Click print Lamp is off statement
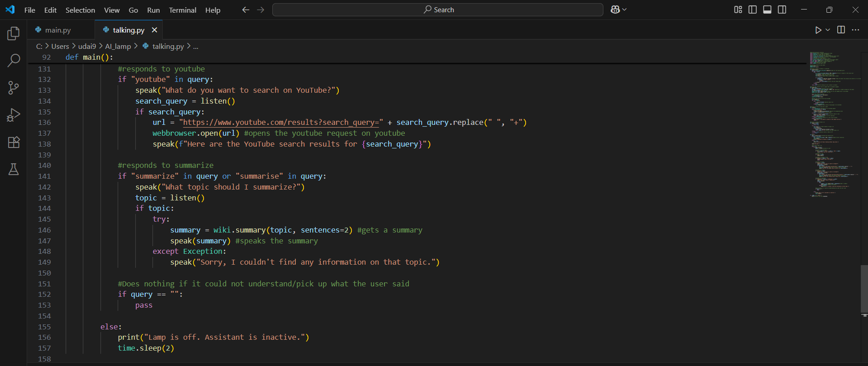Viewport: 868px width, 366px height. click(213, 337)
